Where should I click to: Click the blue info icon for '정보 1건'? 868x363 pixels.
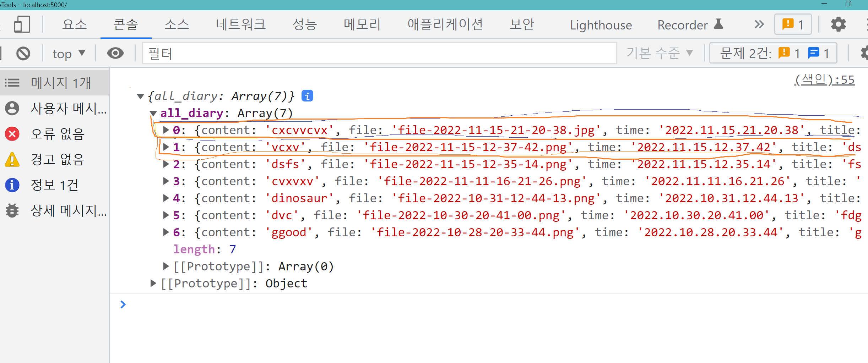[x=12, y=185]
